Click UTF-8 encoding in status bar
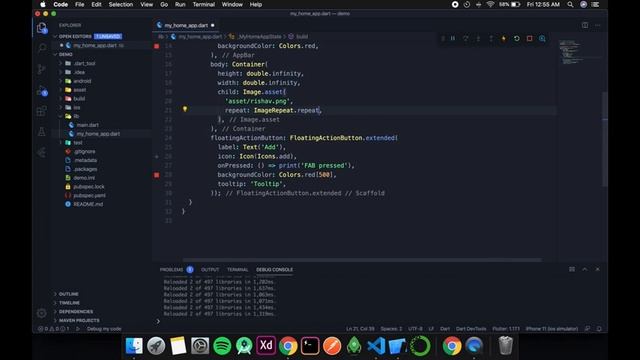Viewport: 640px width, 360px height. coord(415,329)
